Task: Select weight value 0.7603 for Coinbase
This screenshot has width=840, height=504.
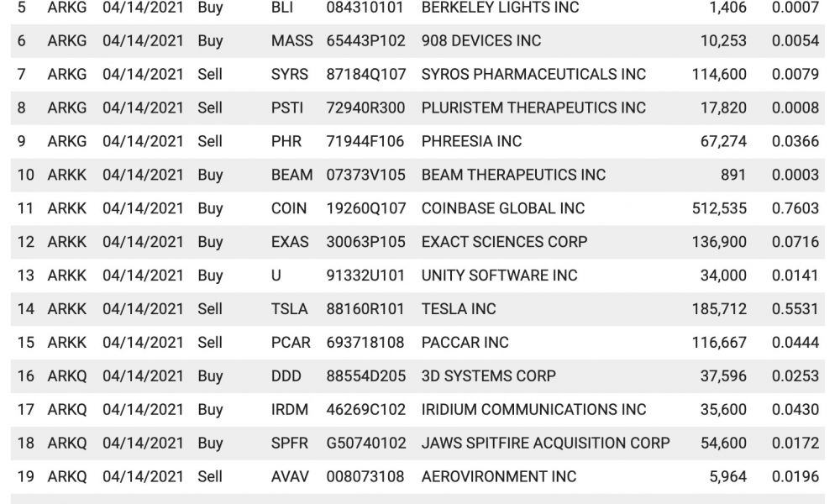Action: pyautogui.click(x=795, y=208)
